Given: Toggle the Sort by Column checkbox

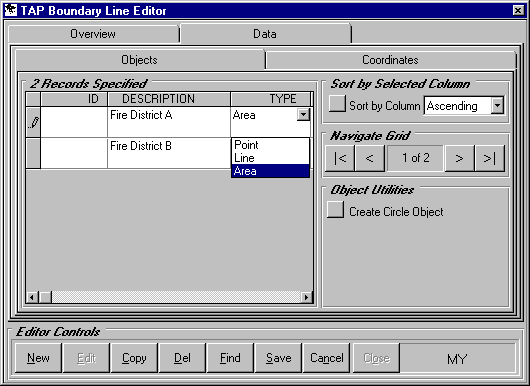Looking at the screenshot, I should click(337, 103).
